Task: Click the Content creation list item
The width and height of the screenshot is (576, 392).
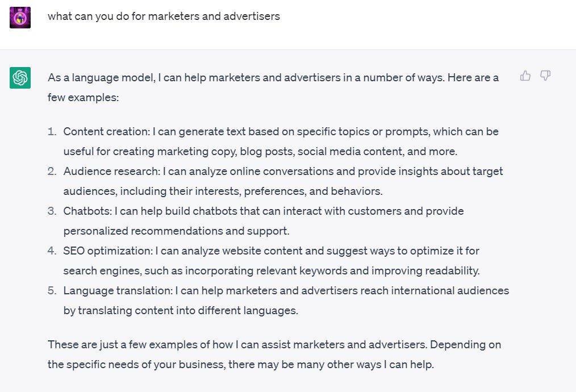Action: [281, 141]
